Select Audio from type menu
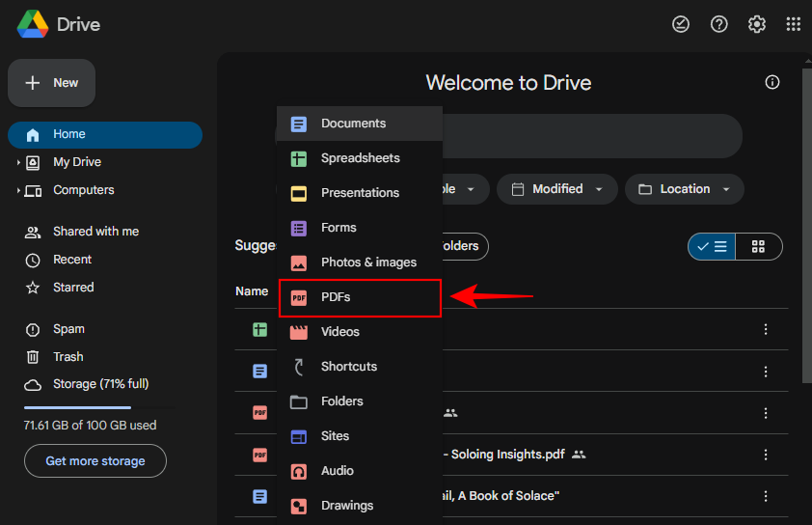 (x=360, y=471)
